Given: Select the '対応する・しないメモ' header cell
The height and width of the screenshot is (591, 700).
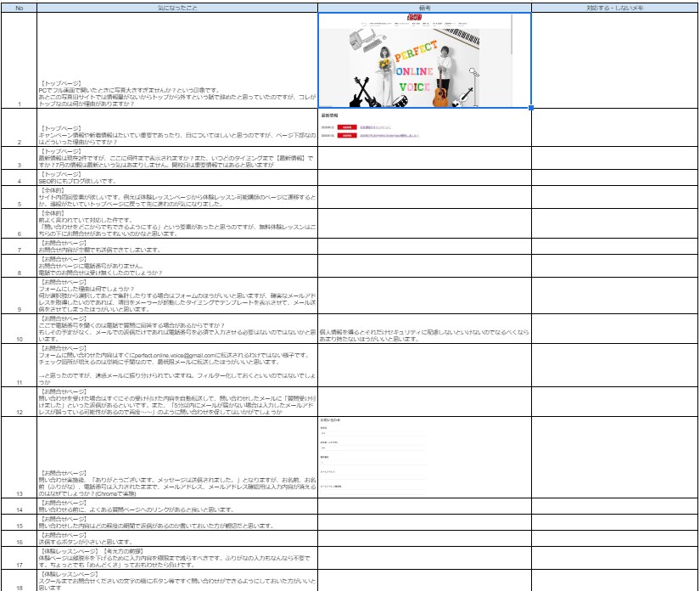Looking at the screenshot, I should (615, 8).
